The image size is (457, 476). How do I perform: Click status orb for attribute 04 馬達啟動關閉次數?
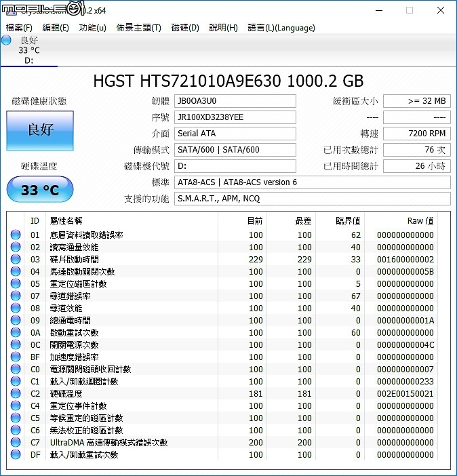16,271
